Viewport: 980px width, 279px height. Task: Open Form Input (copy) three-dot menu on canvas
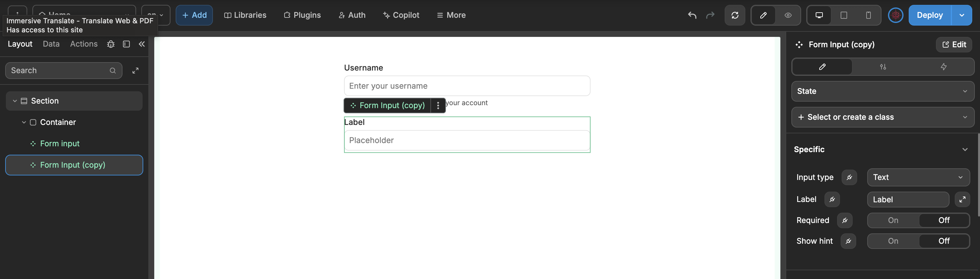tap(438, 105)
